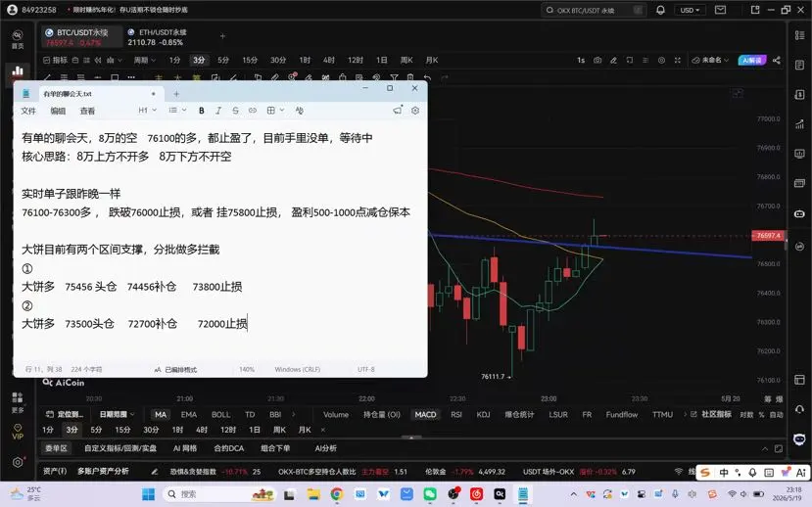812x507 pixels.
Task: Toggle the EMA indicator
Action: [x=188, y=414]
